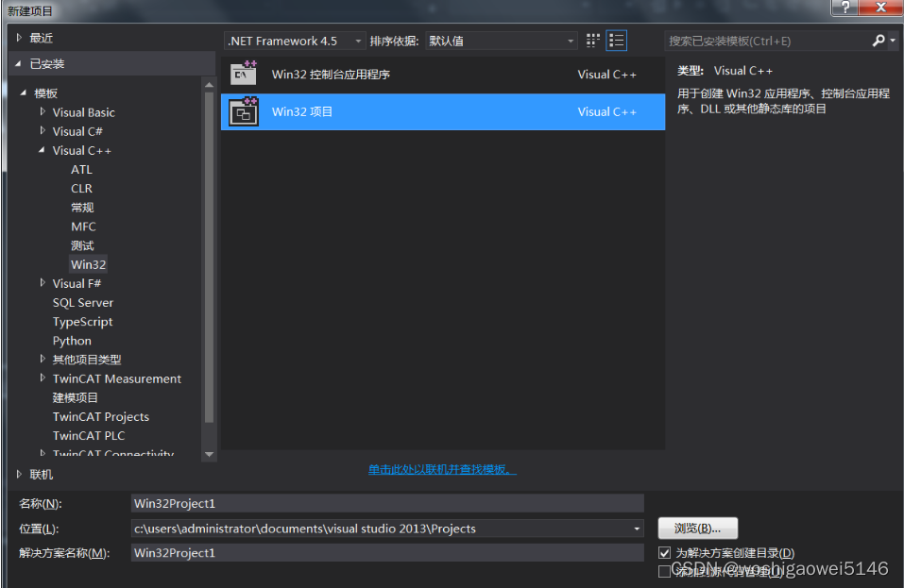Toggle the add to source control checkbox
This screenshot has height=588, width=904.
point(664,571)
